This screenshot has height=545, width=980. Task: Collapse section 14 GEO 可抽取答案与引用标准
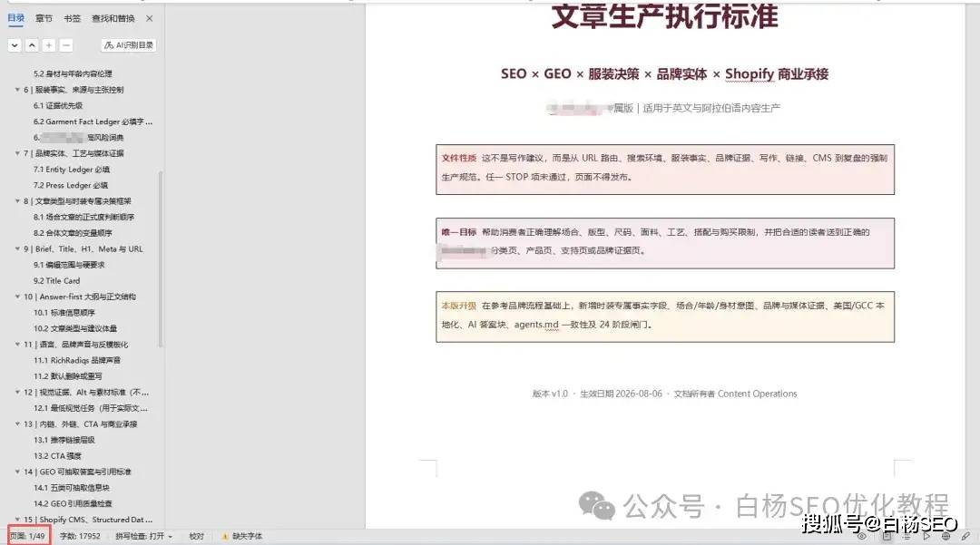tap(17, 472)
